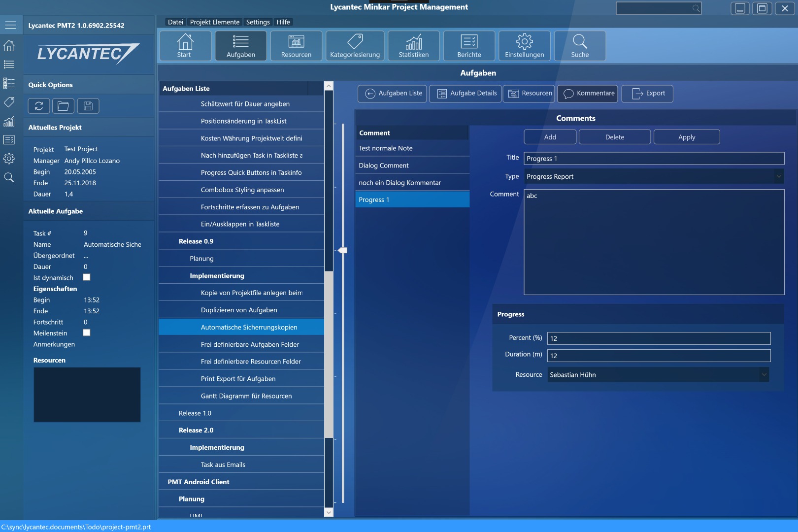Select 'noch ein Dialog Kommentar' entry
The width and height of the screenshot is (798, 532).
tap(412, 183)
